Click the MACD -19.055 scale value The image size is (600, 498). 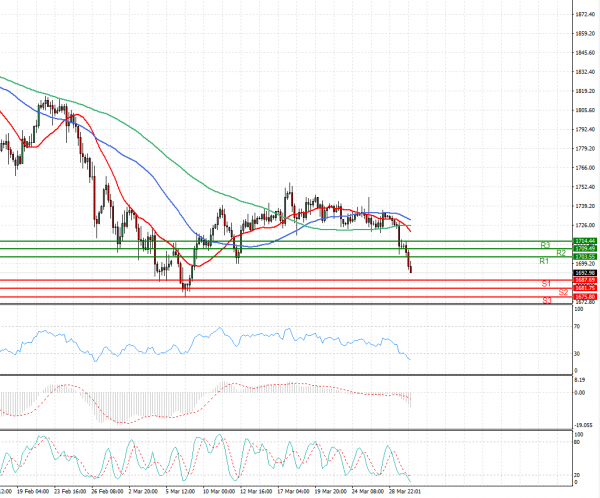pyautogui.click(x=583, y=425)
